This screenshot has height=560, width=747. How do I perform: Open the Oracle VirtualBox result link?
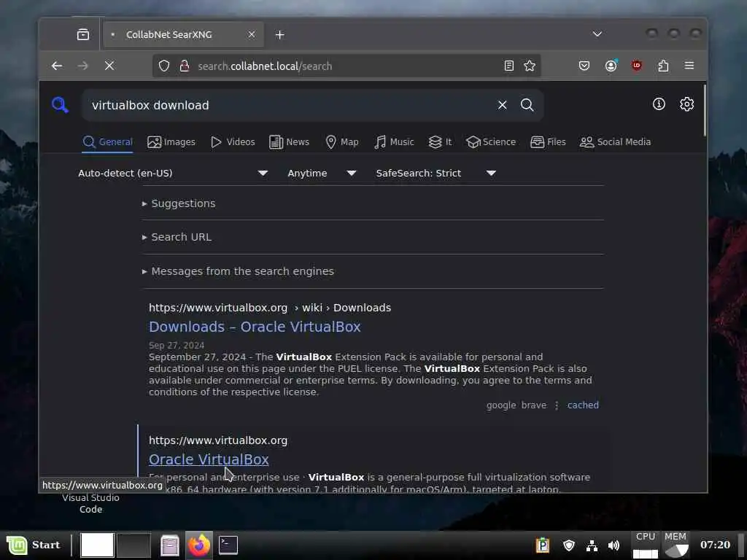(x=209, y=459)
